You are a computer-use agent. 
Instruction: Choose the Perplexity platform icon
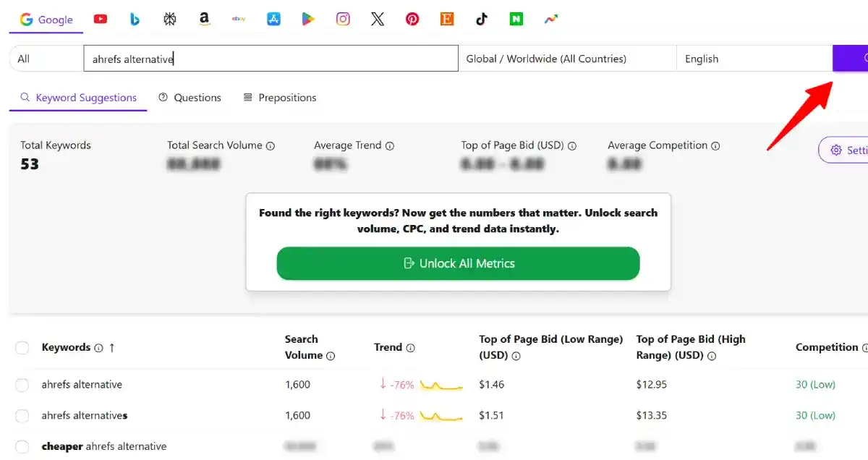click(x=169, y=20)
